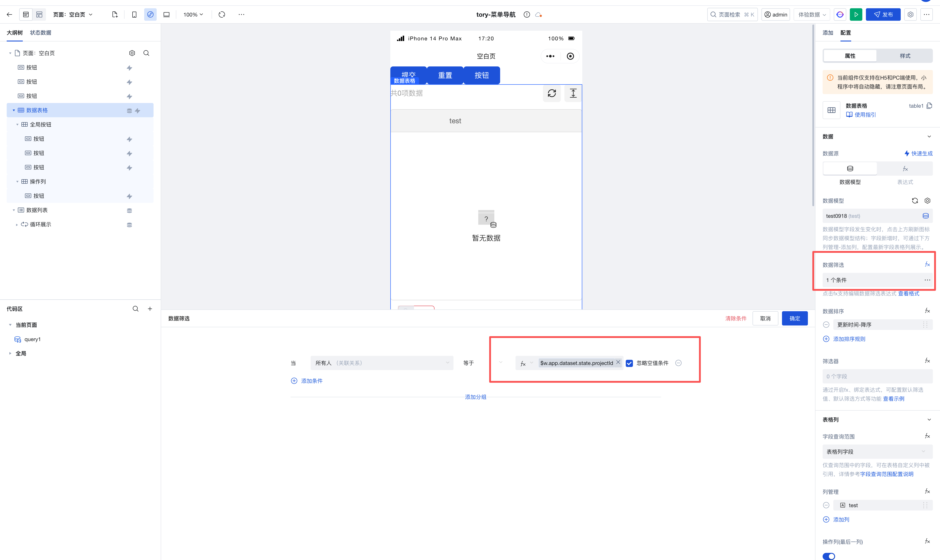Switch to mobile device preview icon
This screenshot has width=940, height=560.
tap(134, 14)
